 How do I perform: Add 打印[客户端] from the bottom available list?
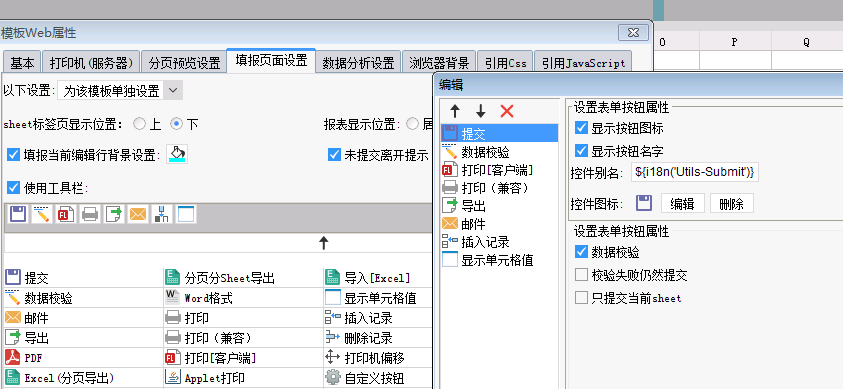tap(211, 358)
